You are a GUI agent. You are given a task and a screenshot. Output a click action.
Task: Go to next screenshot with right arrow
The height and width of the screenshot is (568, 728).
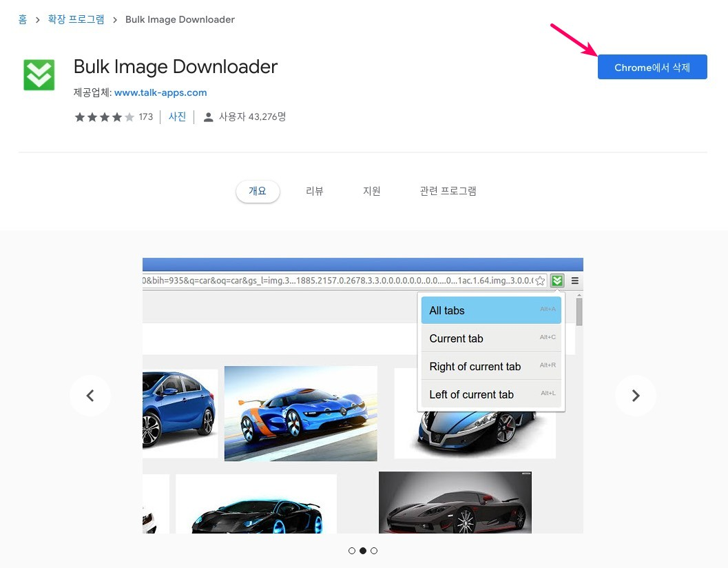click(636, 396)
